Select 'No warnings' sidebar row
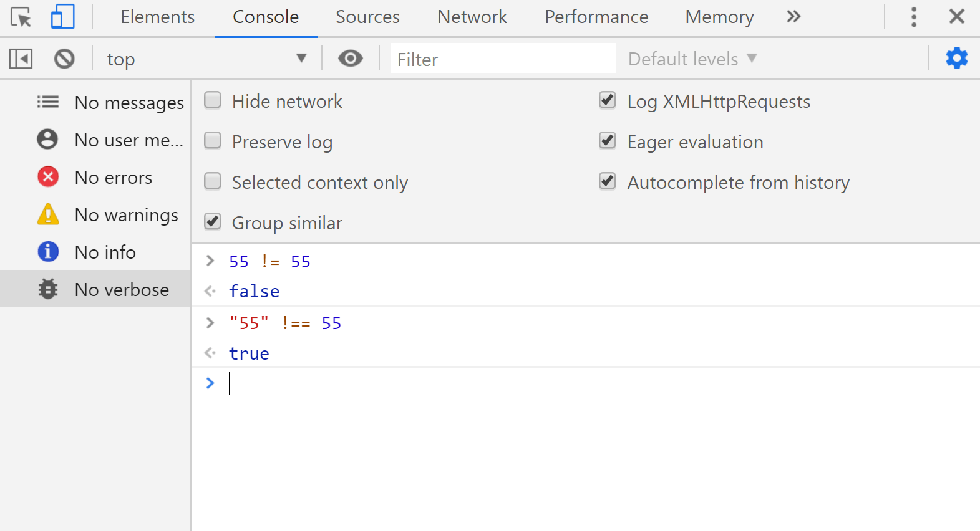This screenshot has width=980, height=531. pos(95,214)
